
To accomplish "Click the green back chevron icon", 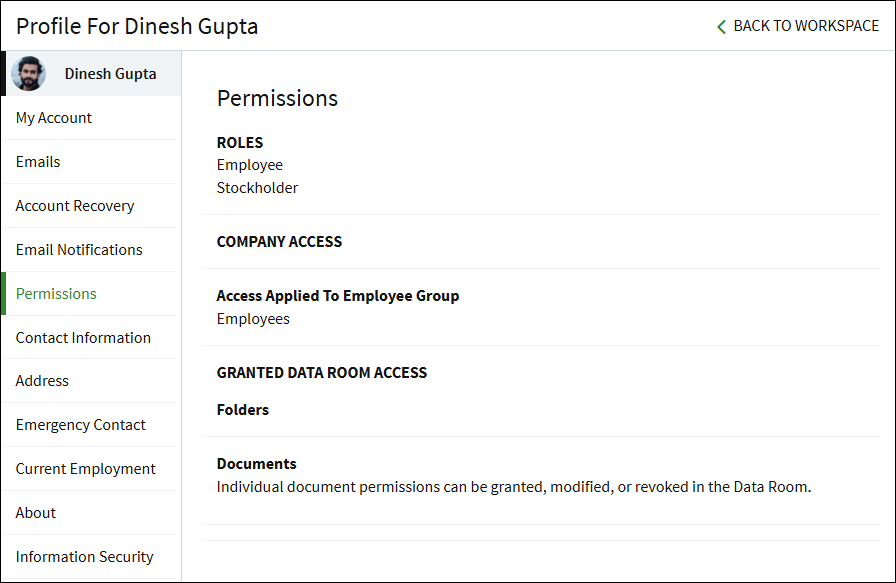I will (x=721, y=27).
